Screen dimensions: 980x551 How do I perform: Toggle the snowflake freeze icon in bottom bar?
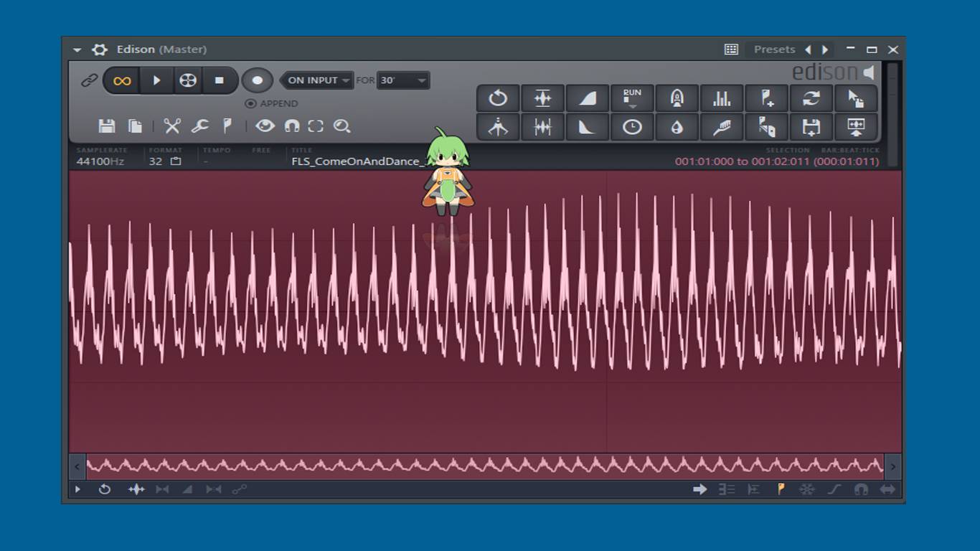coord(807,489)
